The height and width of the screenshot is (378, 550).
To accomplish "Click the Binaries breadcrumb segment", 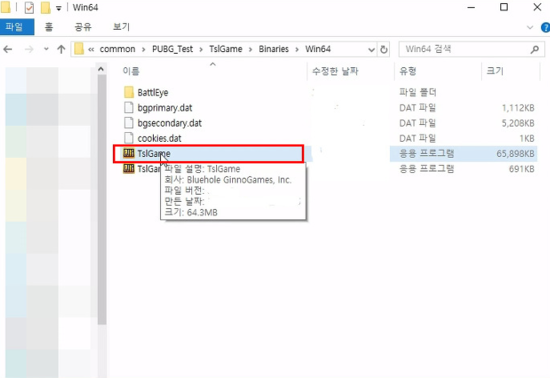I will pyautogui.click(x=274, y=49).
